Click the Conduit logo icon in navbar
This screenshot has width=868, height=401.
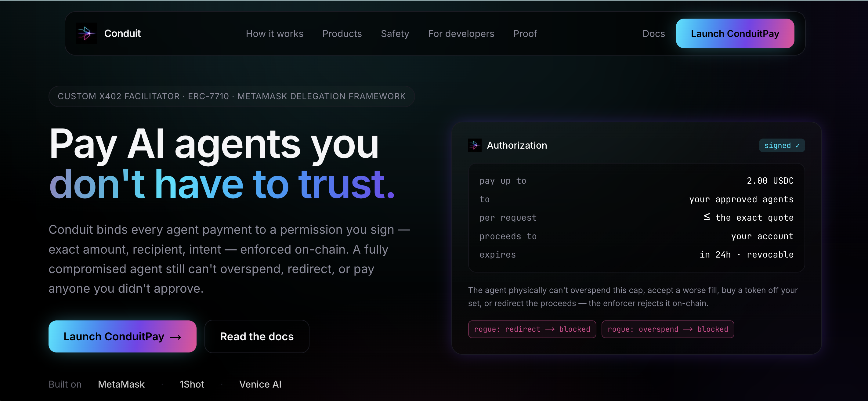click(x=87, y=33)
